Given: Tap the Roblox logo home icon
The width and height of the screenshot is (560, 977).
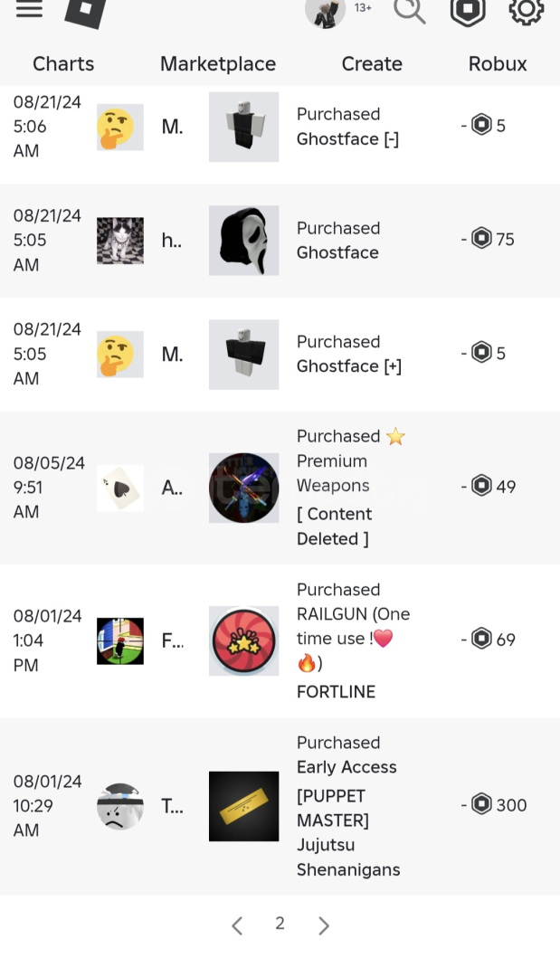Looking at the screenshot, I should click(86, 11).
